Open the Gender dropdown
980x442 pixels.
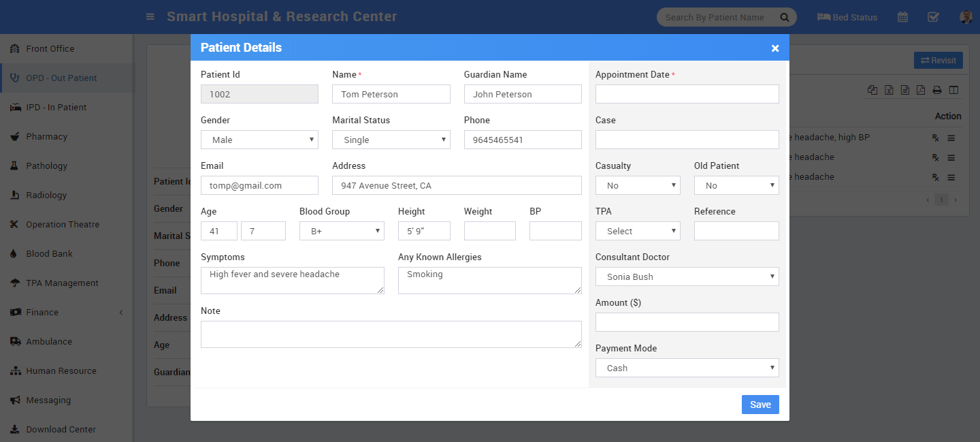[x=259, y=140]
